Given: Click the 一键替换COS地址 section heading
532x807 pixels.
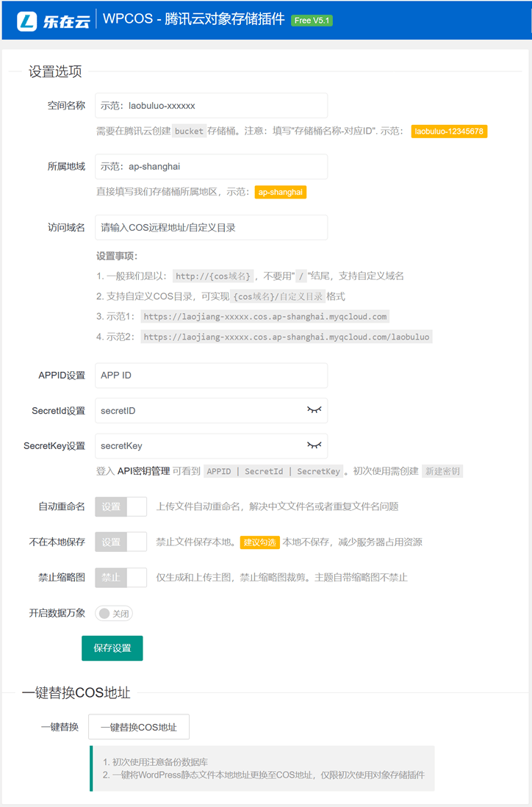Looking at the screenshot, I should point(76,693).
